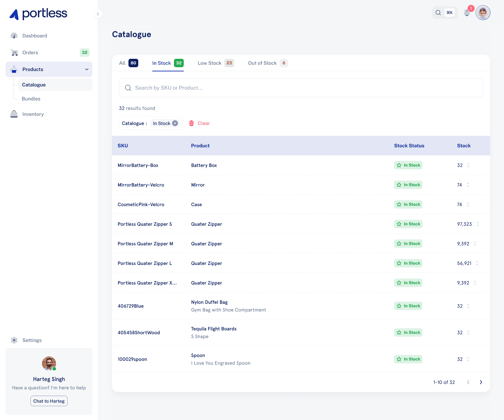The image size is (504, 420).
Task: Click In Stock badge for Quater Zipper L
Action: click(x=408, y=263)
